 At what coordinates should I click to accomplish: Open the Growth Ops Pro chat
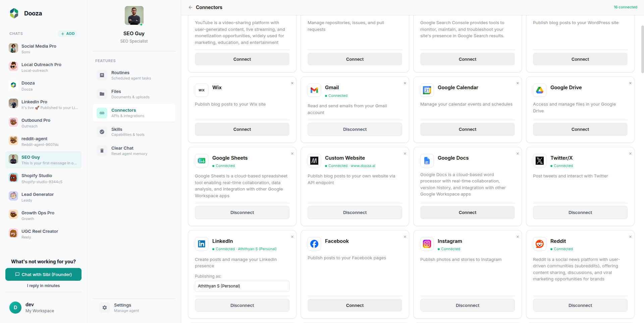43,215
